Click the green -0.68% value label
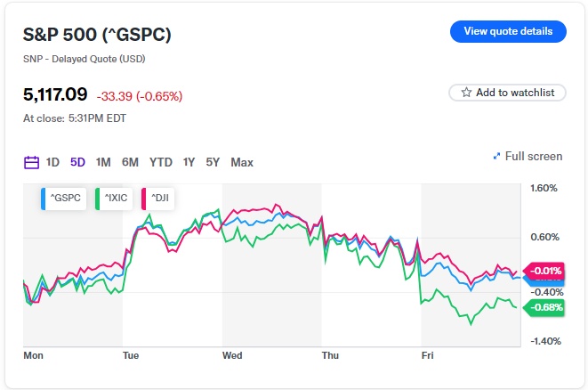The height and width of the screenshot is (390, 588). click(545, 307)
